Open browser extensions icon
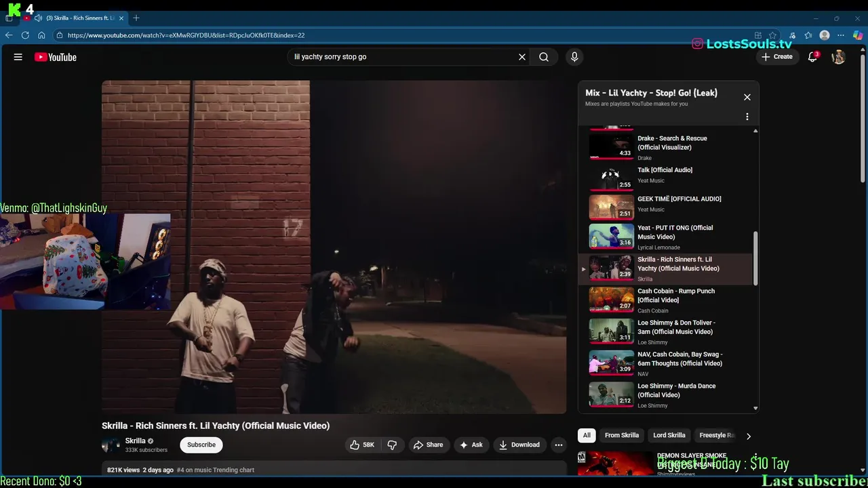Screen dimensions: 868x488 click(791, 35)
